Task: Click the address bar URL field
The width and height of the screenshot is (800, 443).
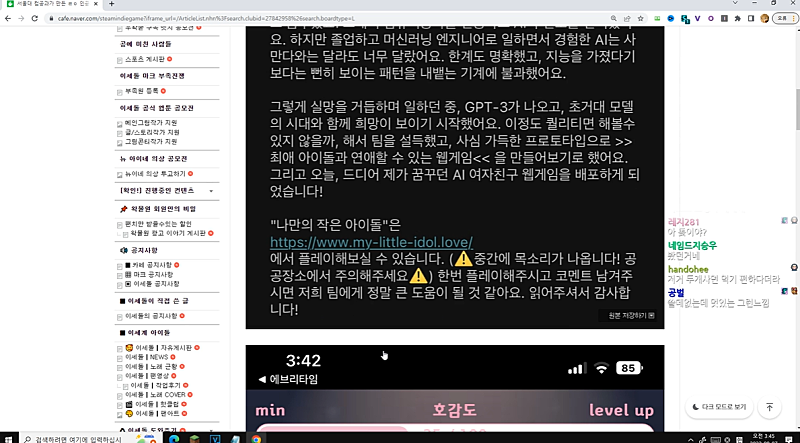Action: 327,18
